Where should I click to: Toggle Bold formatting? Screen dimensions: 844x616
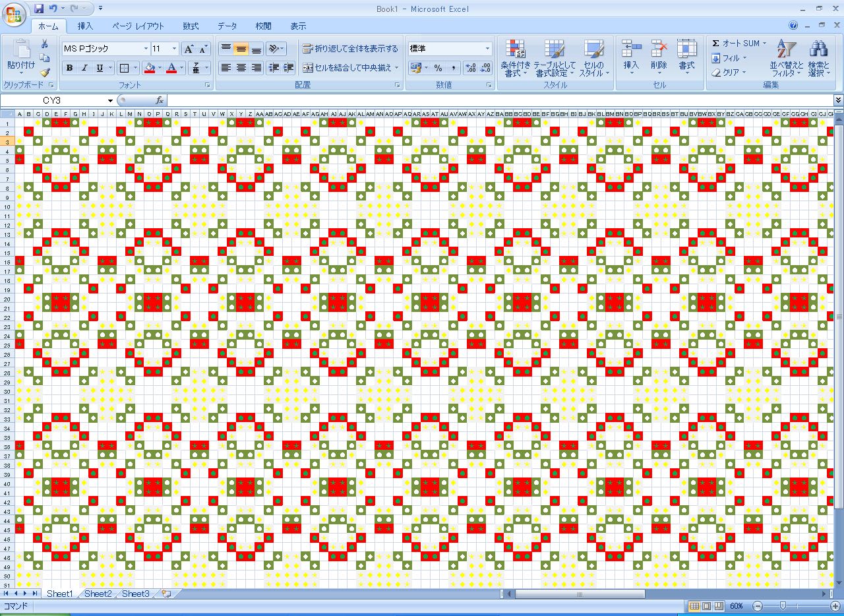69,68
